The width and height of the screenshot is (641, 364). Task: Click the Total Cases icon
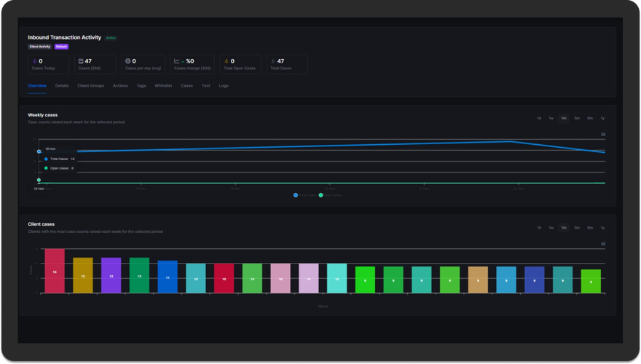[273, 61]
